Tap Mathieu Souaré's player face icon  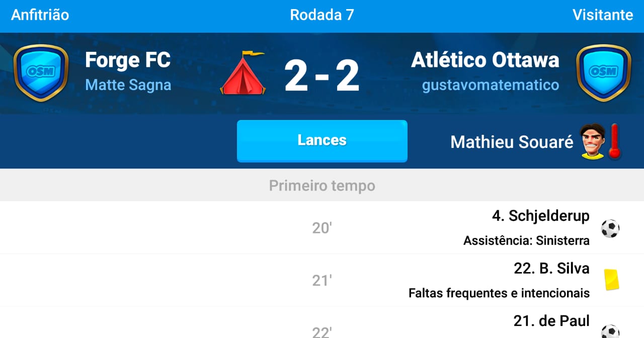click(x=592, y=142)
